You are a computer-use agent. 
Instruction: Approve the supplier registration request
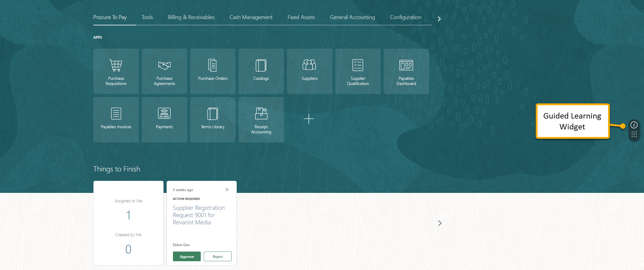[187, 256]
